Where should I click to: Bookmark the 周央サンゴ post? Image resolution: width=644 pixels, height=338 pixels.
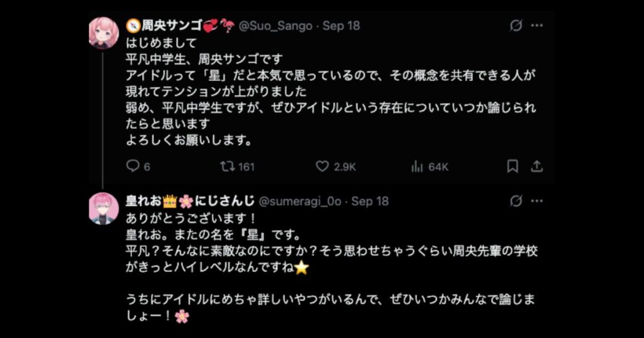click(x=513, y=166)
